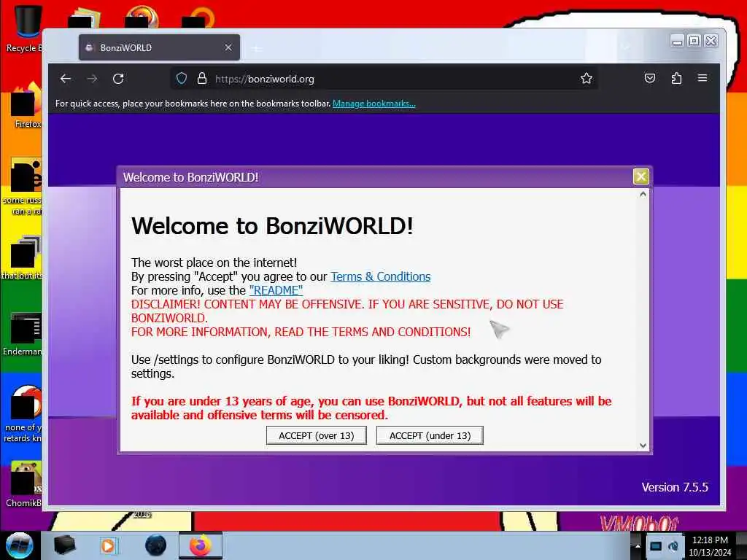
Task: Open the clock showing 12:18 PM
Action: pyautogui.click(x=709, y=546)
